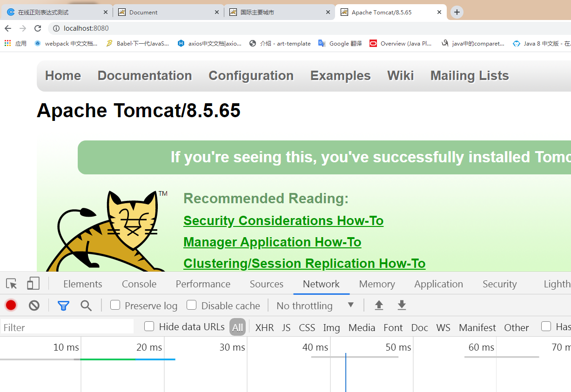The image size is (571, 392).
Task: Check the Has blocked cookies checkbox
Action: click(x=546, y=326)
